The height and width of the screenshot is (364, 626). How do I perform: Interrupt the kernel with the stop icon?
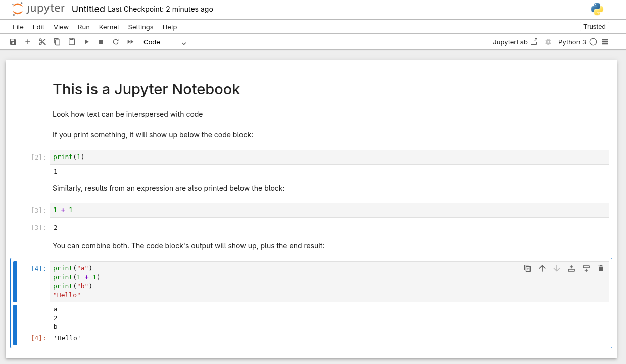point(101,42)
